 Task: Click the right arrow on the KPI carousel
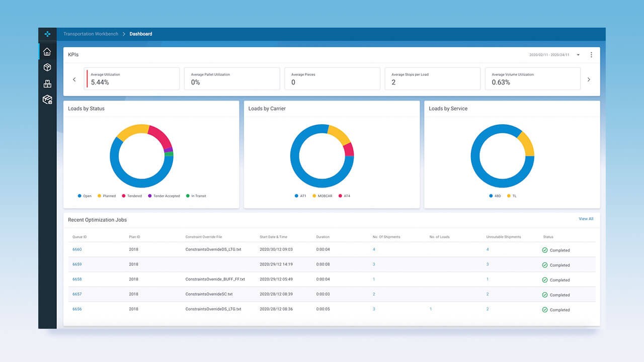click(x=589, y=79)
